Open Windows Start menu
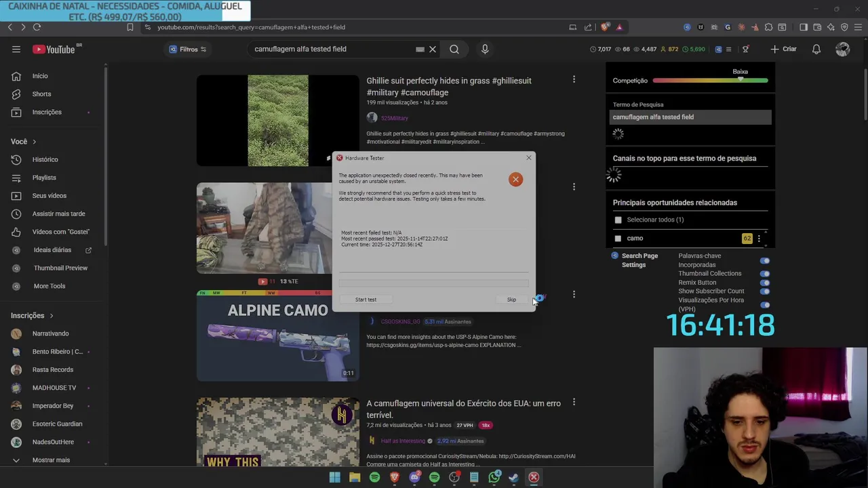 [x=334, y=477]
